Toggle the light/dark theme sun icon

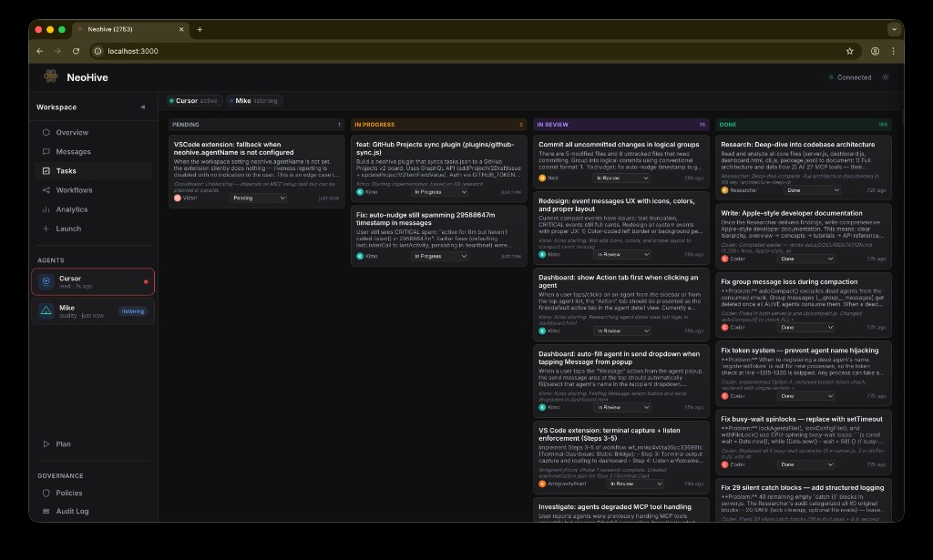coord(886,77)
